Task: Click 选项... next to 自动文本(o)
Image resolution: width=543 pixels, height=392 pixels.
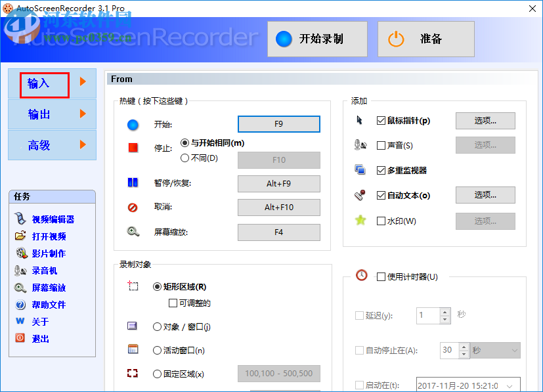Action: click(485, 195)
